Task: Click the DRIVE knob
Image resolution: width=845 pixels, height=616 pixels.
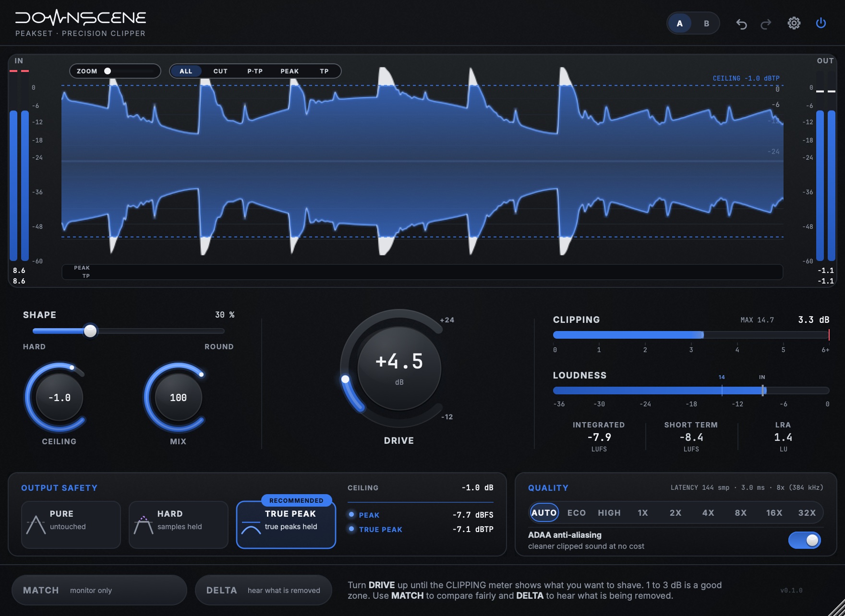Action: tap(399, 368)
